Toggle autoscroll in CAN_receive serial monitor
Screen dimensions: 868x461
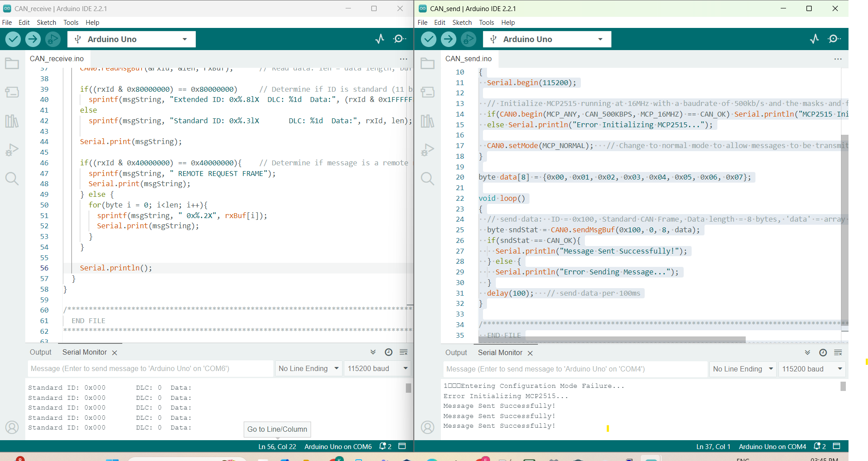pyautogui.click(x=373, y=352)
